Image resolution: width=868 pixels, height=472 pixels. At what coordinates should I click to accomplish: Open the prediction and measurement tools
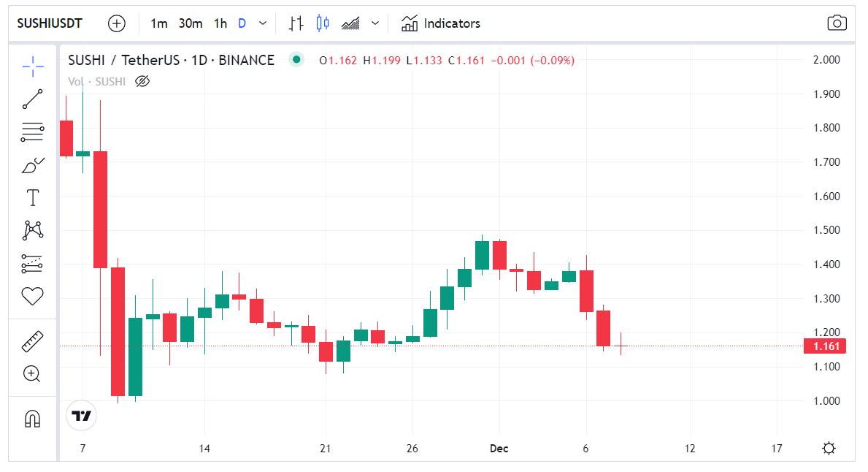pos(32,264)
